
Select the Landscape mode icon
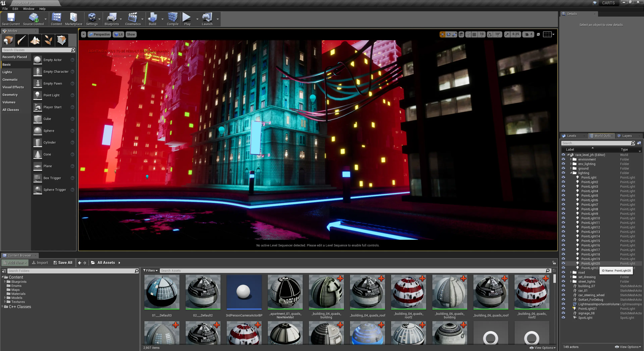click(35, 40)
